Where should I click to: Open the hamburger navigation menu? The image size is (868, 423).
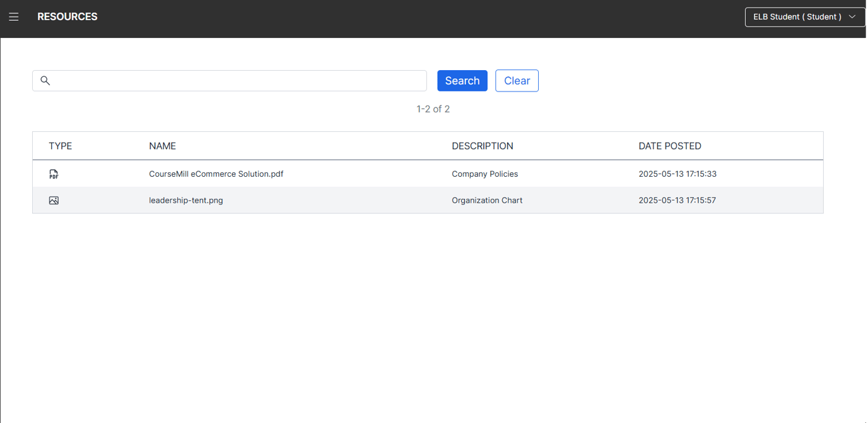[x=14, y=16]
